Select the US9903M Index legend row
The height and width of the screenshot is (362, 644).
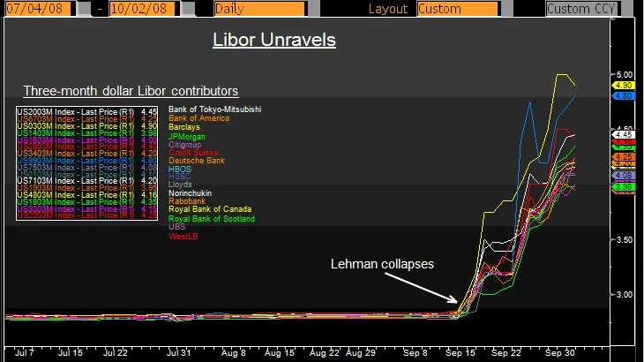pyautogui.click(x=86, y=160)
